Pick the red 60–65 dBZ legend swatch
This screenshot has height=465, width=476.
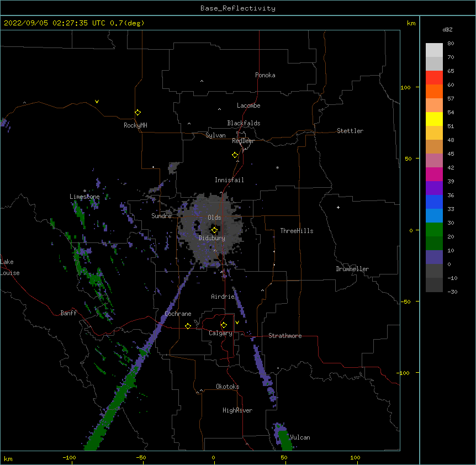(x=434, y=77)
